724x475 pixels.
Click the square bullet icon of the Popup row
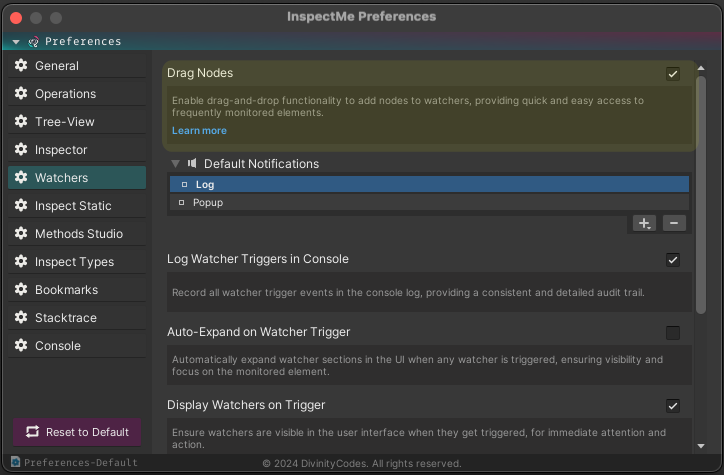pyautogui.click(x=181, y=202)
